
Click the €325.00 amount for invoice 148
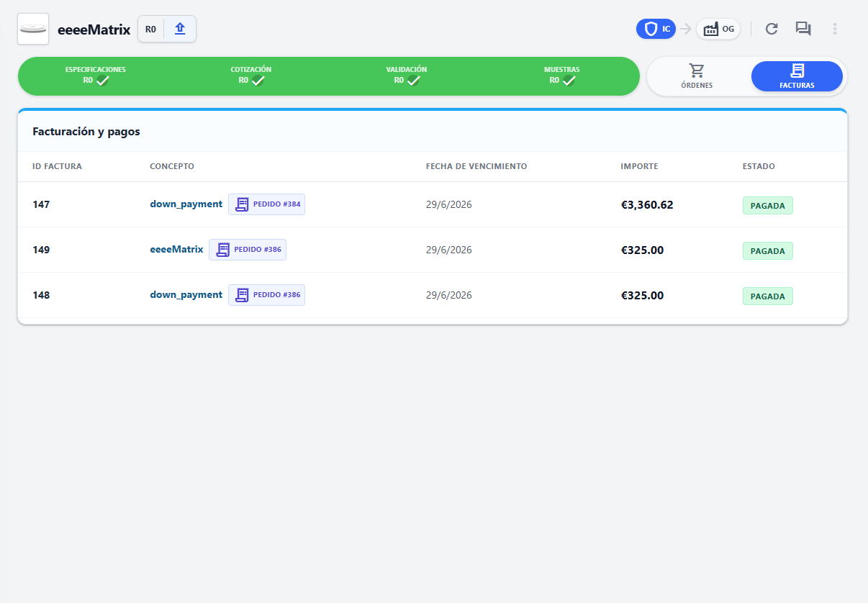pyautogui.click(x=643, y=296)
